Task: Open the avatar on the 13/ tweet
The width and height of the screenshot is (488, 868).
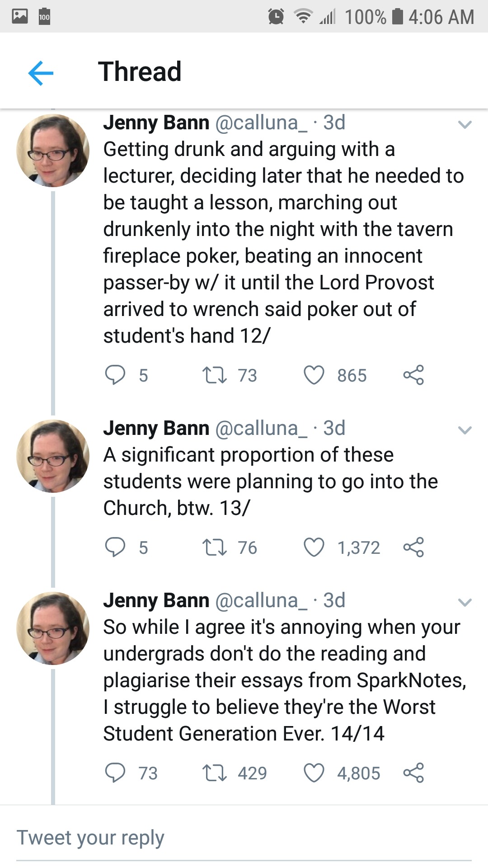Action: 53,456
